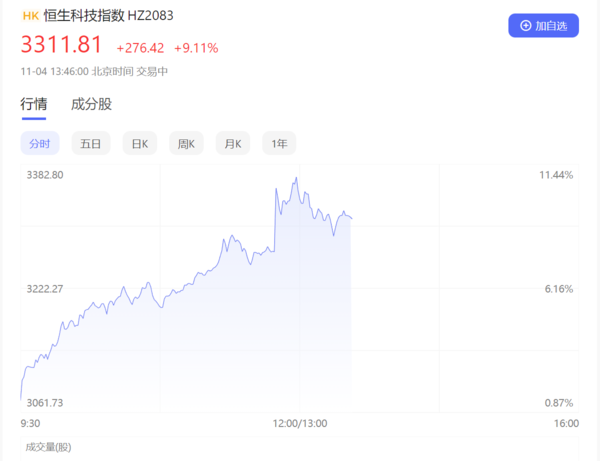Select the 月K monthly chart
This screenshot has width=600, height=461.
coord(233,144)
